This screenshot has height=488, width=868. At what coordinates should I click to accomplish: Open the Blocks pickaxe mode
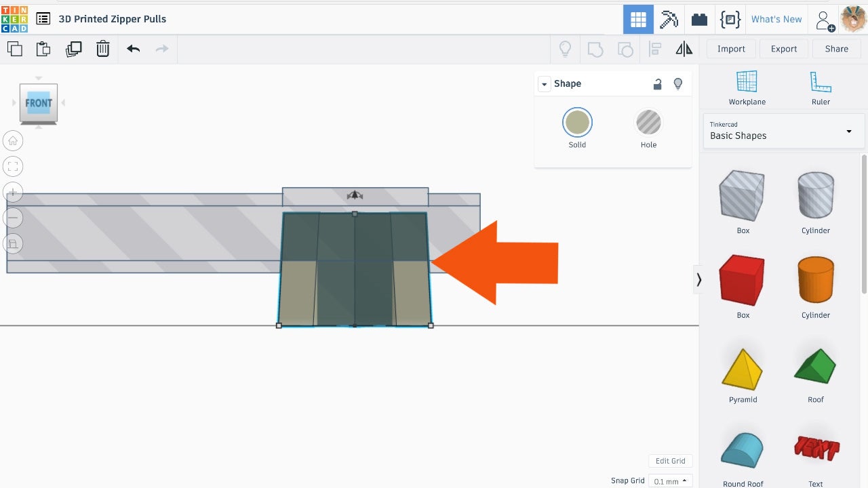point(669,20)
